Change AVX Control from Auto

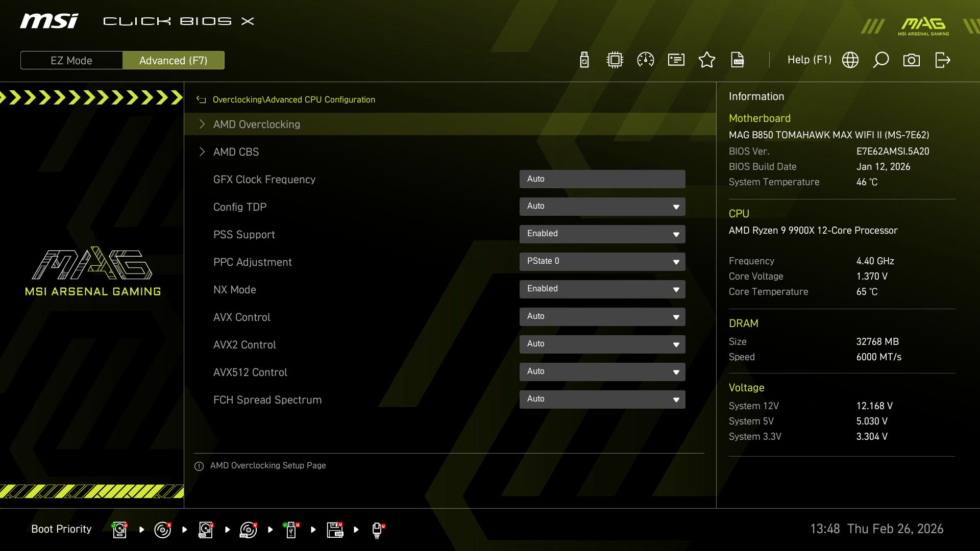[x=602, y=316]
